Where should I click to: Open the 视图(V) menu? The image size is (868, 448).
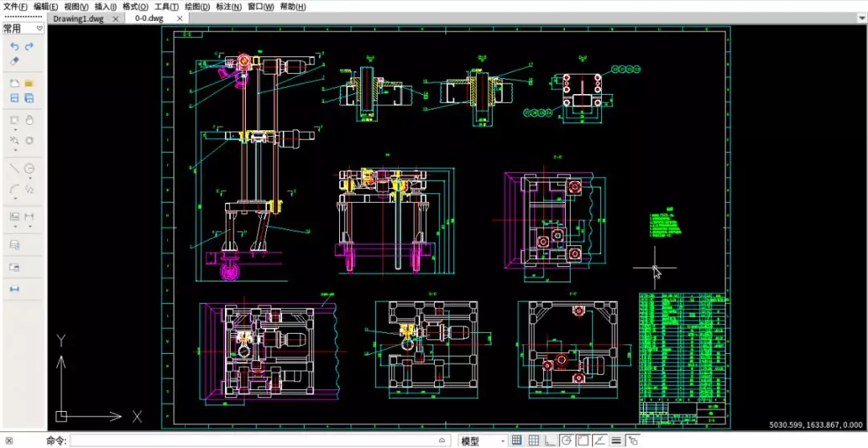(x=76, y=6)
